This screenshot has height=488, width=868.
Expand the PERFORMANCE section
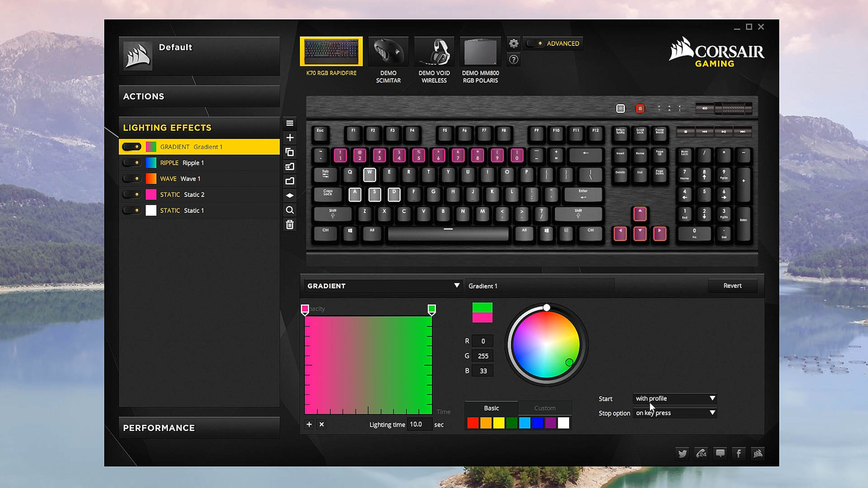pos(199,427)
